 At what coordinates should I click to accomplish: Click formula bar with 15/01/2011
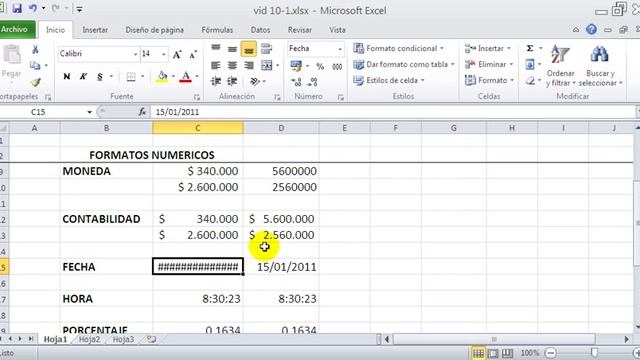click(393, 112)
